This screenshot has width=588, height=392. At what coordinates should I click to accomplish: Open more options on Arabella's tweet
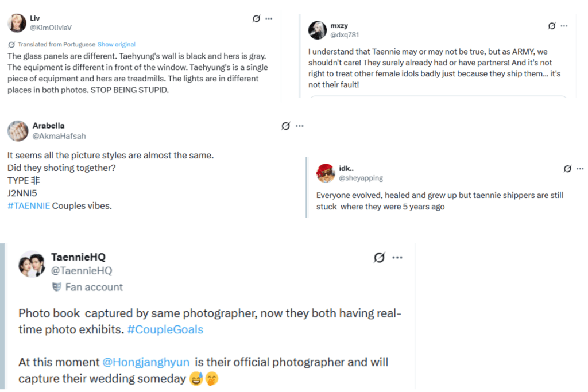tap(299, 126)
